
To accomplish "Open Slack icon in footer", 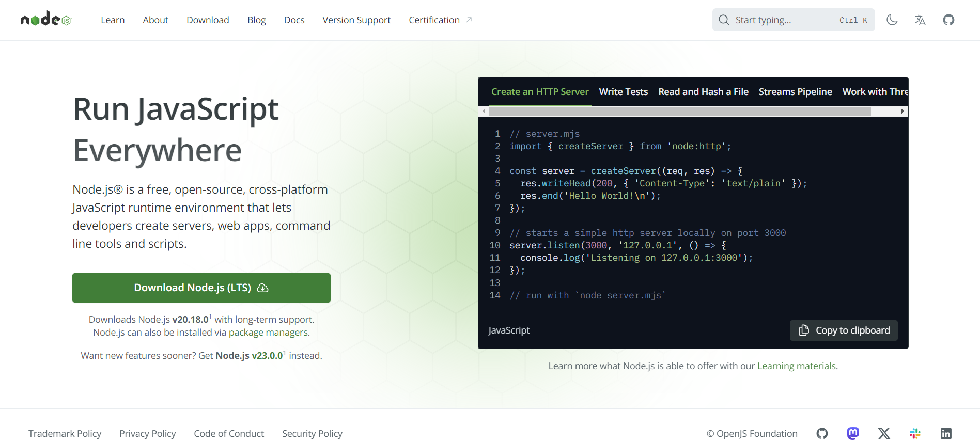I will coord(915,433).
